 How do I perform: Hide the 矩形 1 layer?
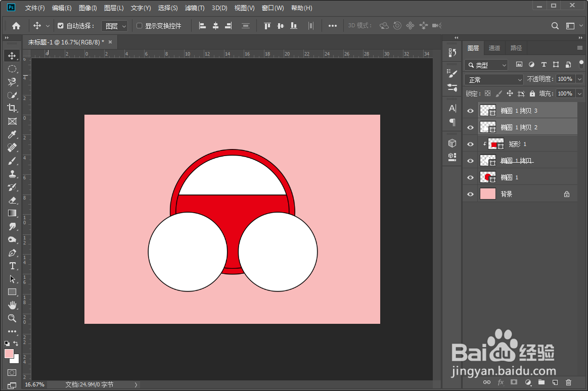point(470,144)
